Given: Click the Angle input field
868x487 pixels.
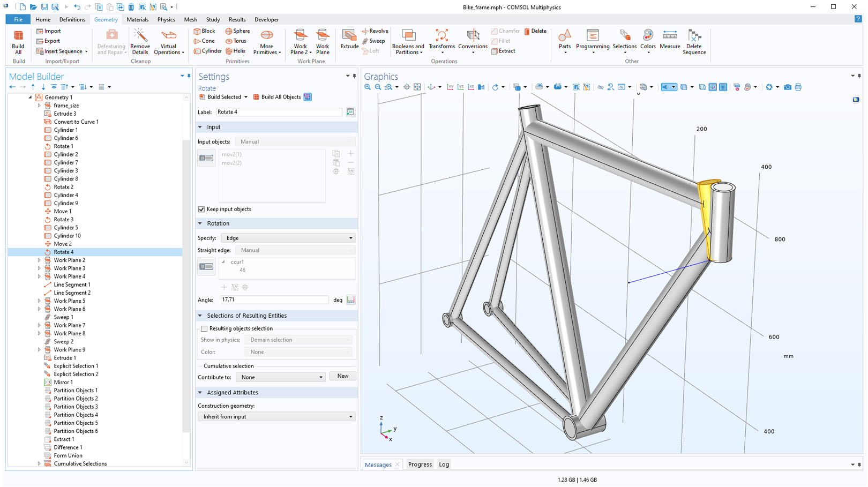Looking at the screenshot, I should [274, 300].
